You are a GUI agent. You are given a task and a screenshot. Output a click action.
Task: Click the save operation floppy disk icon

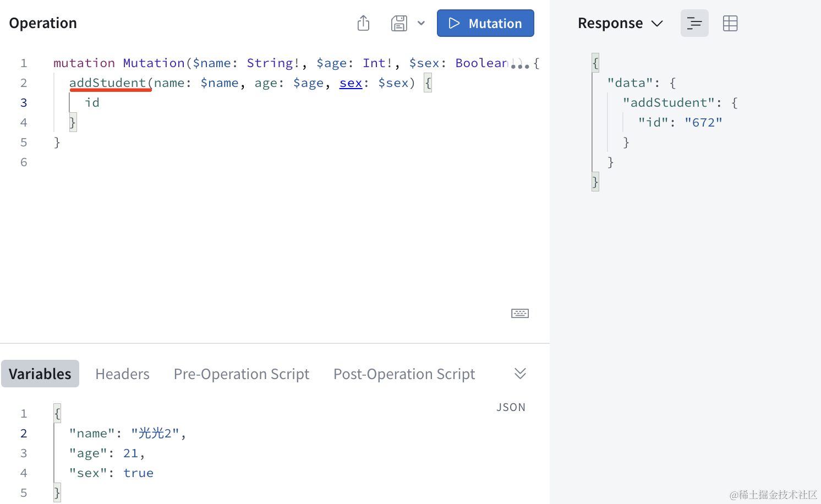click(399, 23)
